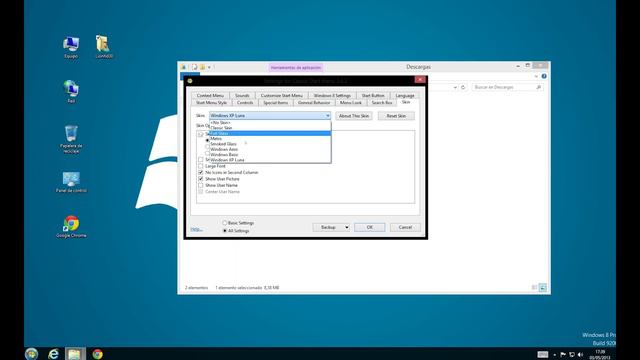The height and width of the screenshot is (360, 640).
Task: Select the Red network desktop icon
Action: (x=71, y=91)
